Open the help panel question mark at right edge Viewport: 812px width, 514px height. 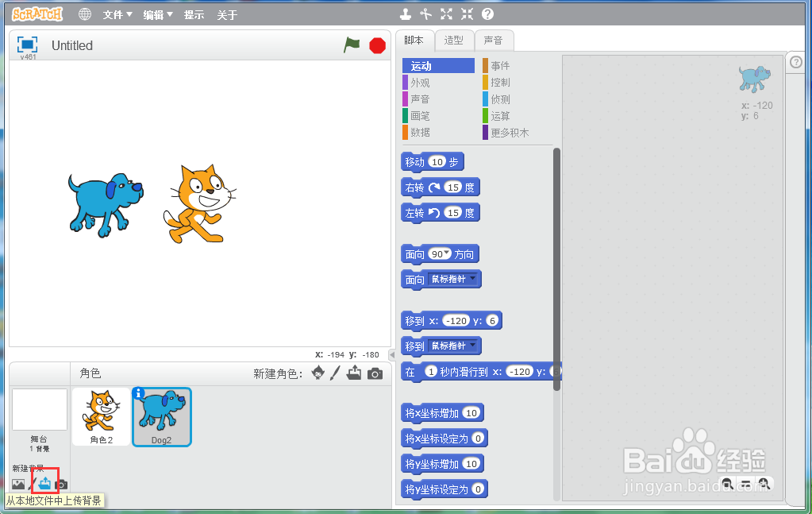pyautogui.click(x=796, y=62)
